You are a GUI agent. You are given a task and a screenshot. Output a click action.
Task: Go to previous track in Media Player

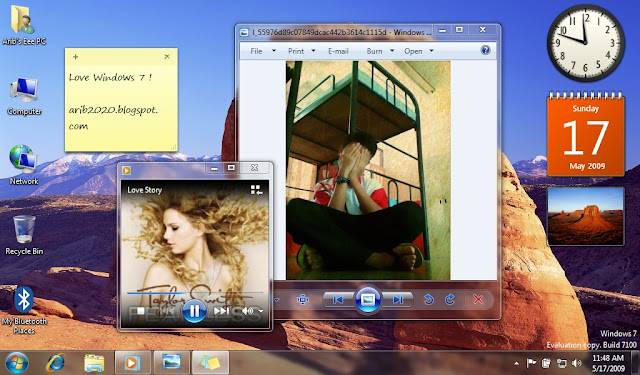tap(167, 311)
